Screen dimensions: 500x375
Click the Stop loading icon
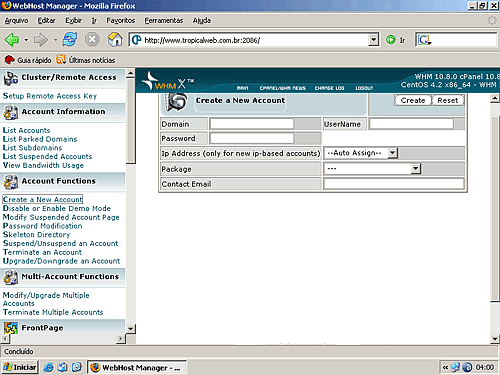point(92,40)
